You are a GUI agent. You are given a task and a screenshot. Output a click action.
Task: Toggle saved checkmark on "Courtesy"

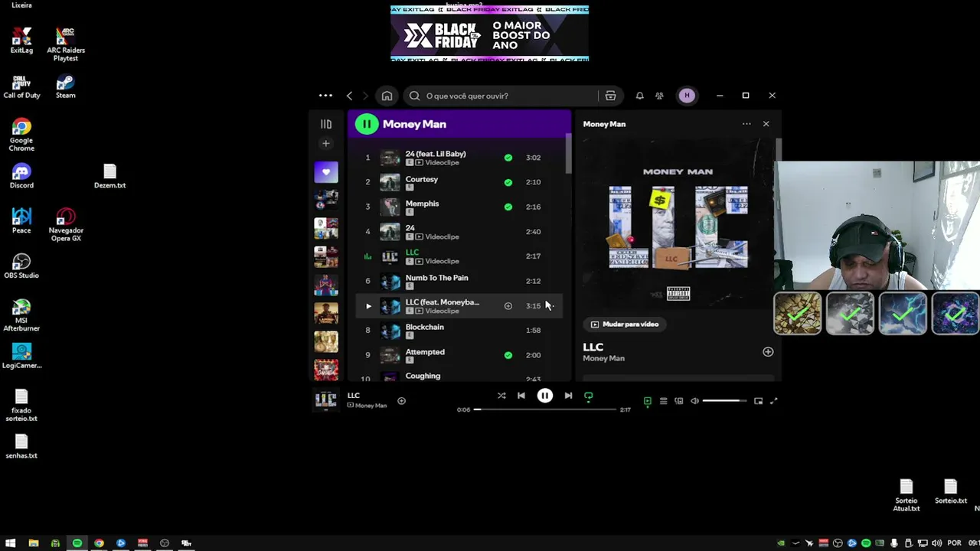tap(508, 182)
